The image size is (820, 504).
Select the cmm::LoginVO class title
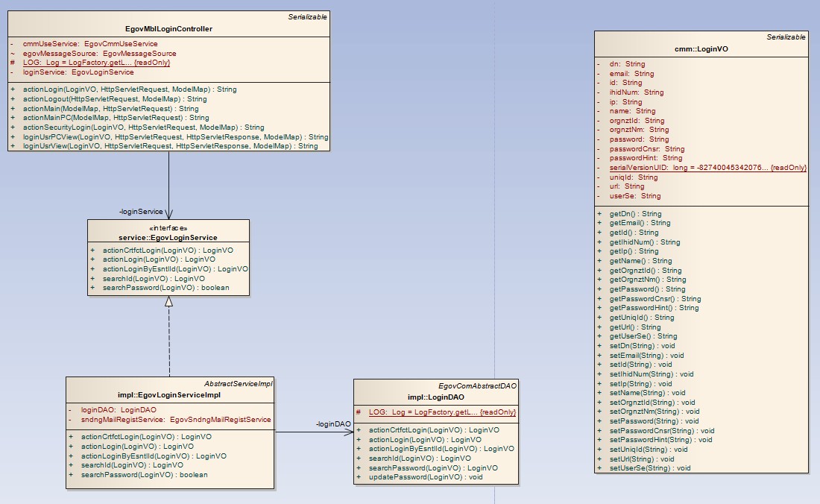click(x=701, y=48)
